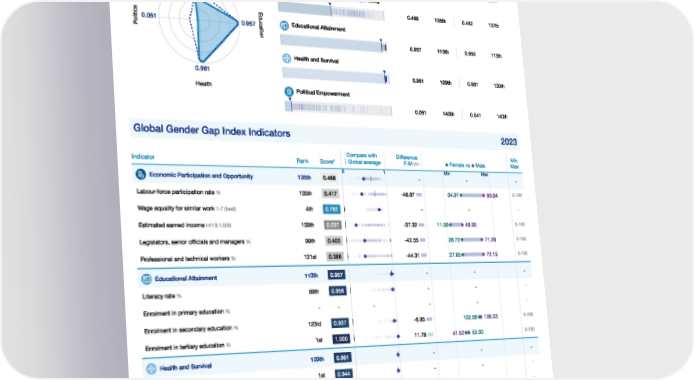Click the Political Empowerment icon above the bar

pos(289,92)
